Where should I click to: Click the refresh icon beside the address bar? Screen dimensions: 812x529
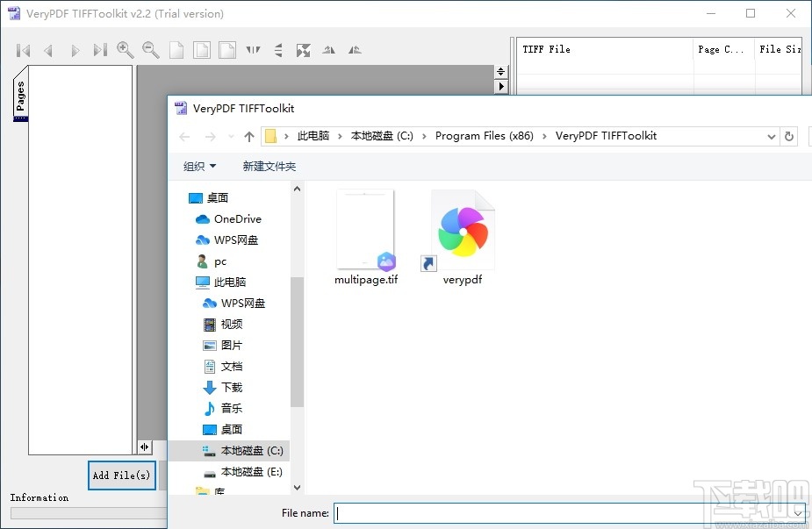click(x=788, y=136)
